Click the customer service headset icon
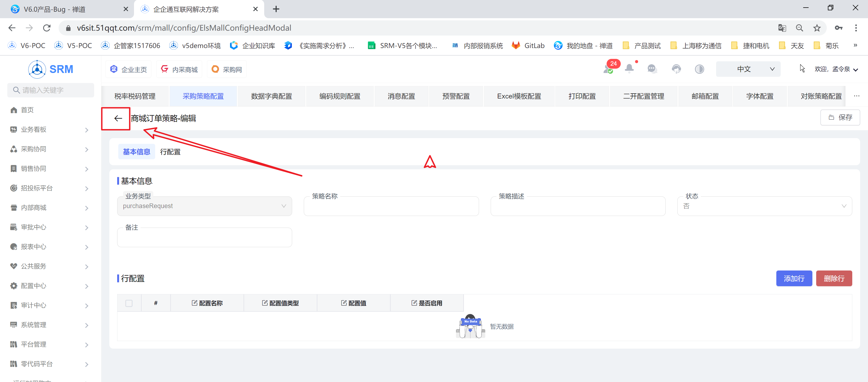Image resolution: width=868 pixels, height=382 pixels. tap(676, 69)
